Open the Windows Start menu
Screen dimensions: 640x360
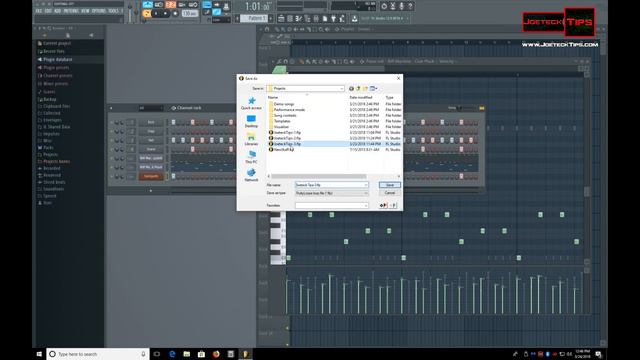(39, 354)
